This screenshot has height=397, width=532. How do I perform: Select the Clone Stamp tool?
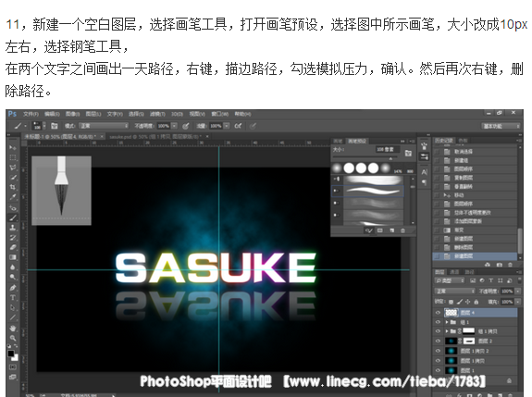(13, 228)
